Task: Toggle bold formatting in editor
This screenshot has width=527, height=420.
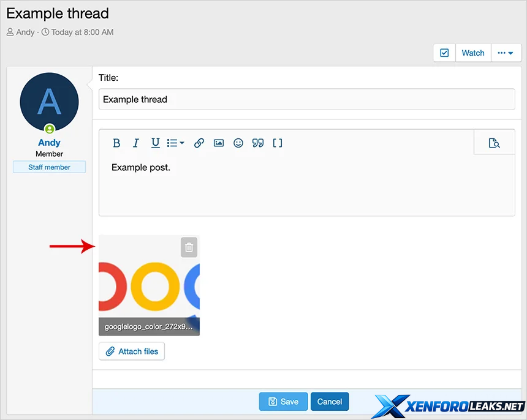Action: (116, 143)
